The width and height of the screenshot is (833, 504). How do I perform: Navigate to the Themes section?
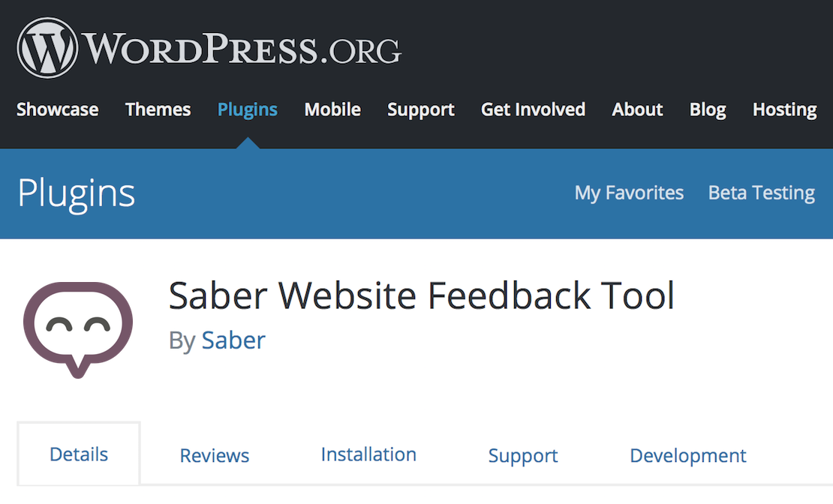158,109
